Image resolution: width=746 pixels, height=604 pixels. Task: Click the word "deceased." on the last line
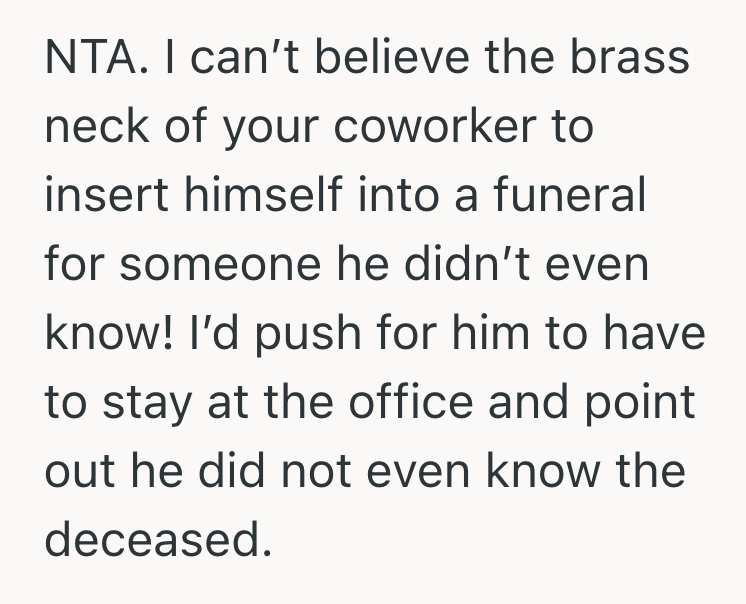coord(158,539)
